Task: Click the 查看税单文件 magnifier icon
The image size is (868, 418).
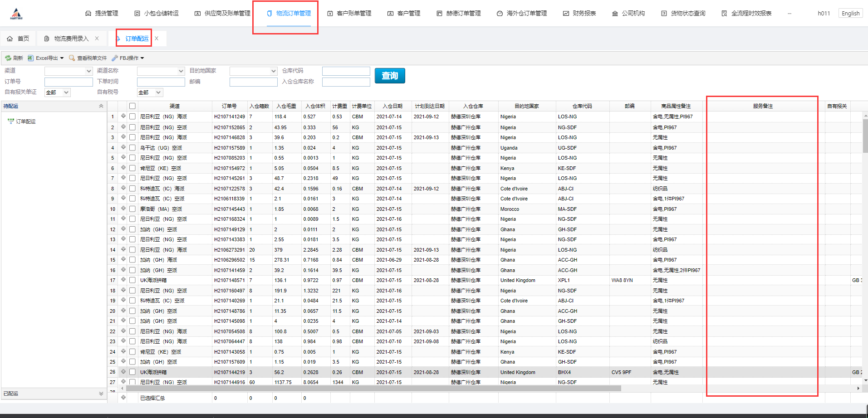Action: [x=72, y=58]
